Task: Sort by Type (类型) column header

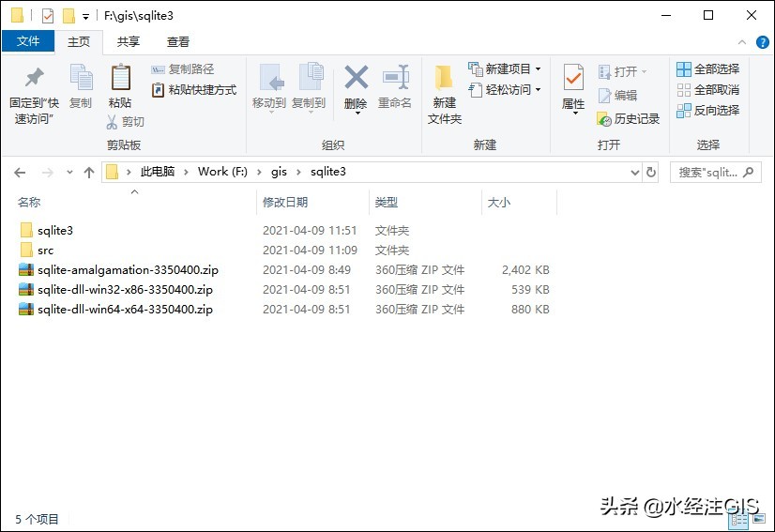Action: click(386, 203)
